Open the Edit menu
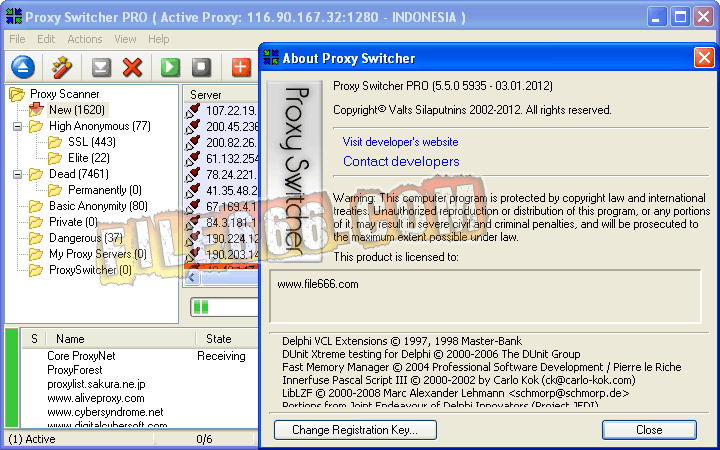720x450 pixels. tap(46, 39)
